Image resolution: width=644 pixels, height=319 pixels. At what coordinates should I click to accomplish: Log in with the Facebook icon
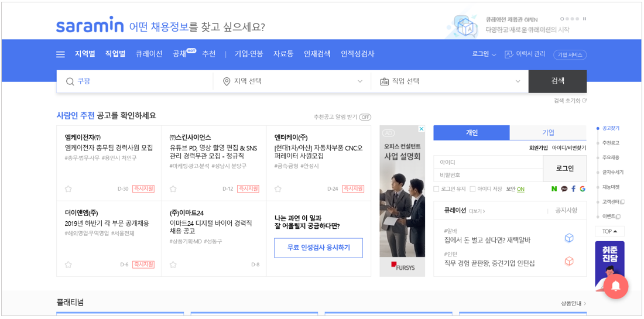[573, 189]
